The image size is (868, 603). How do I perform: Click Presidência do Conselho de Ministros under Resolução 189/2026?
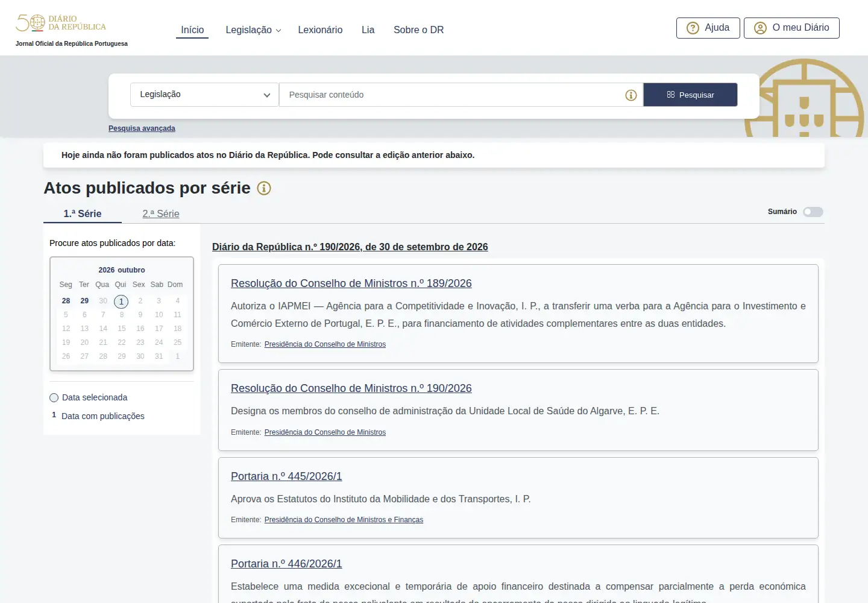coord(325,344)
